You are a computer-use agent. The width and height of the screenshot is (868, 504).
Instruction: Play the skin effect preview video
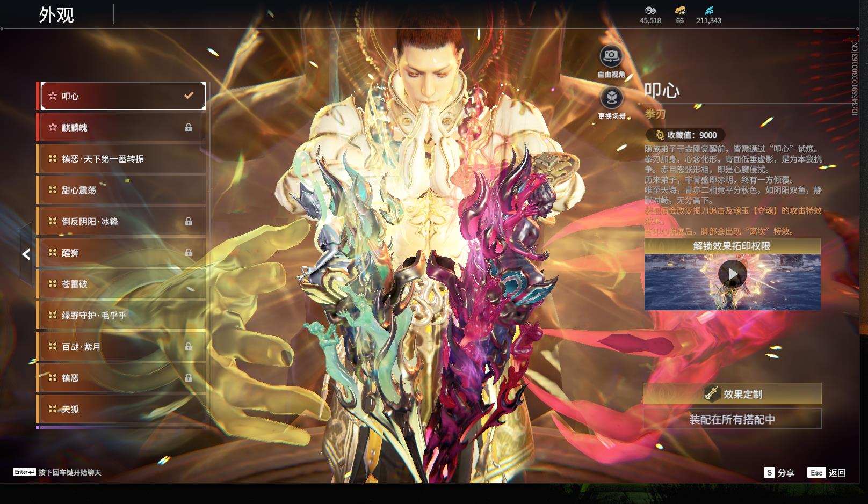pyautogui.click(x=732, y=274)
